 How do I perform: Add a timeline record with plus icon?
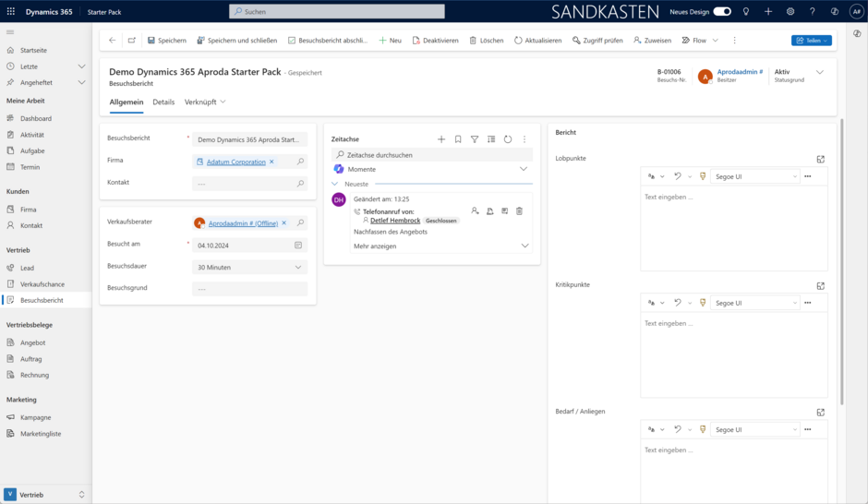[441, 139]
